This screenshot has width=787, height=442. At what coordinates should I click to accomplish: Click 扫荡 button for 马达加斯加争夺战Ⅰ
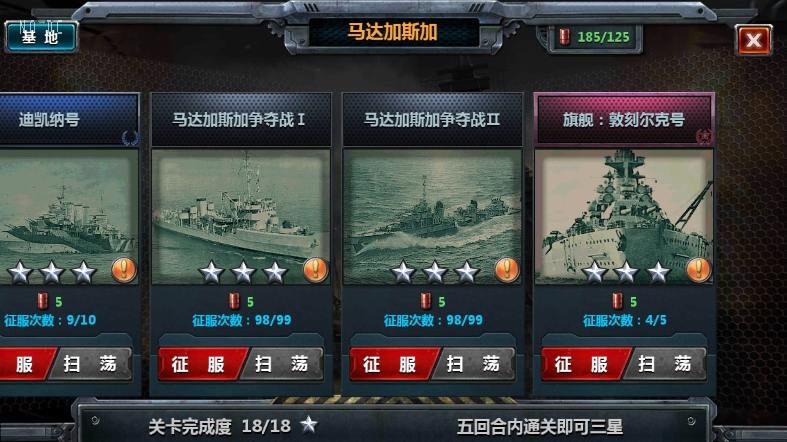tap(283, 364)
